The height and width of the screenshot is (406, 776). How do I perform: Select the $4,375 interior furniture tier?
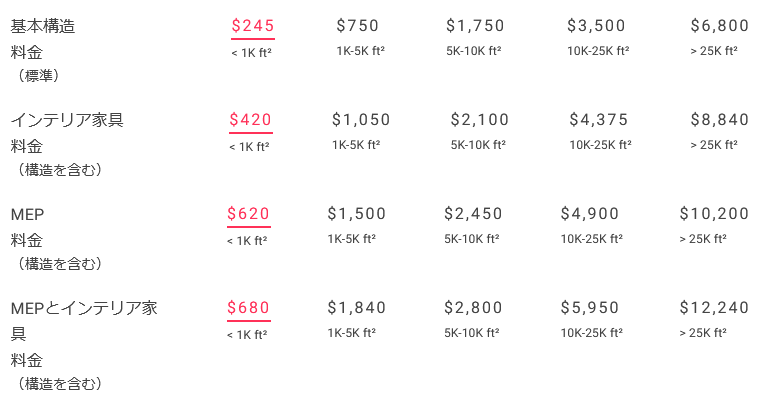599,120
